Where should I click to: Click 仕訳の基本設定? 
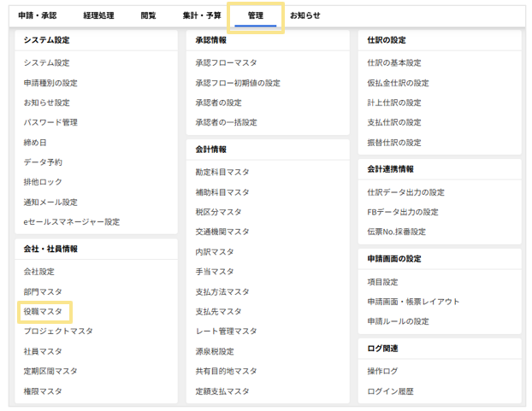[394, 62]
